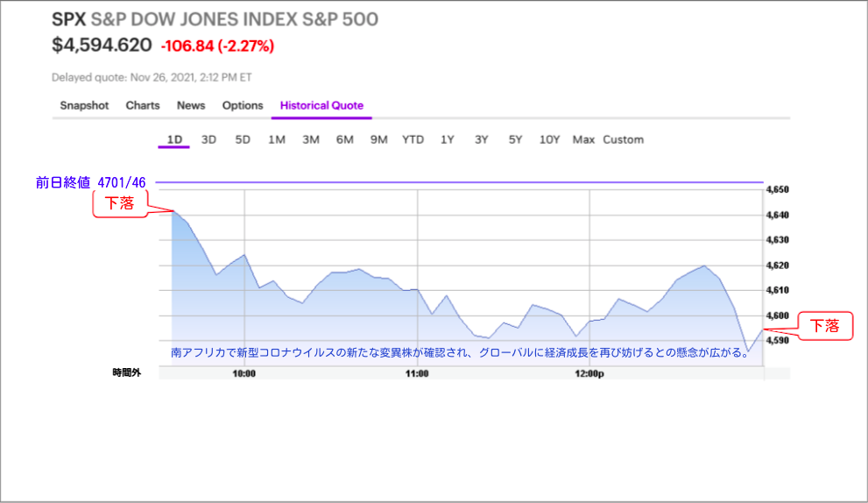The image size is (868, 503).
Task: Click the 4,590 price axis label
Action: [x=777, y=340]
